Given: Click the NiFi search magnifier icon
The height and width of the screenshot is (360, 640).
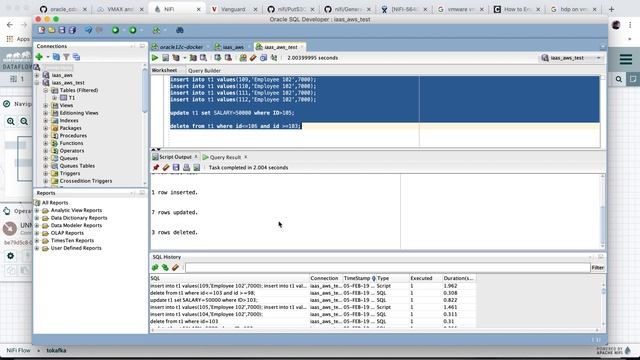Looking at the screenshot, I should tap(619, 79).
